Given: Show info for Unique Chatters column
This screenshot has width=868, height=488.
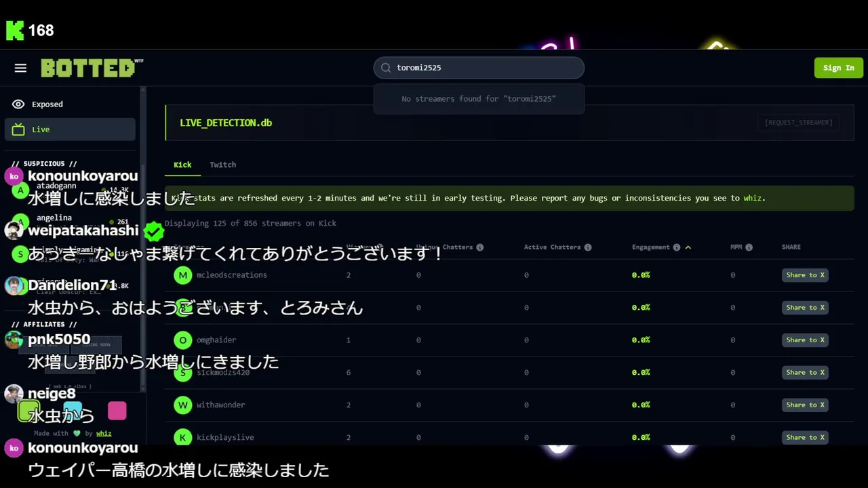Looking at the screenshot, I should [479, 247].
